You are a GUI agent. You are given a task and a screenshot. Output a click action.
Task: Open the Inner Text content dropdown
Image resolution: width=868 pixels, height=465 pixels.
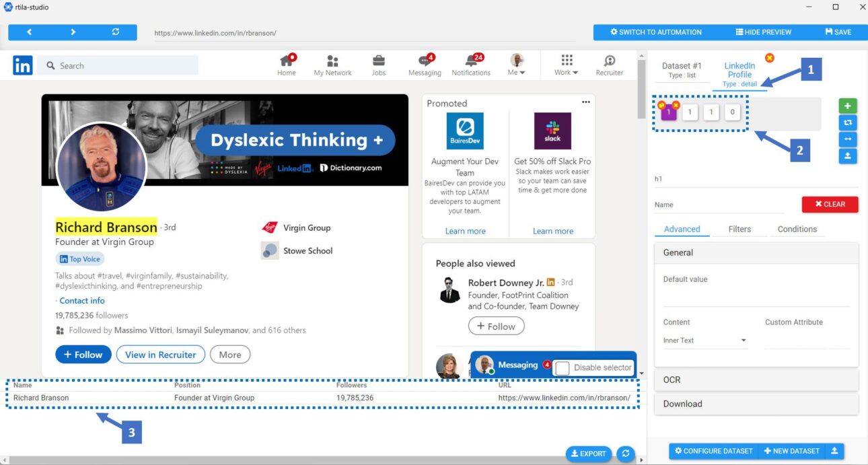coord(704,341)
